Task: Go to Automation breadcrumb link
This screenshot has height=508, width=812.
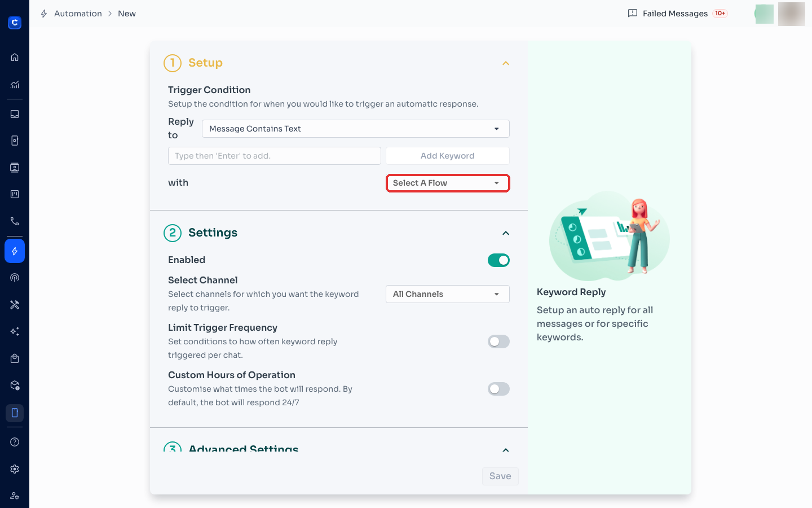Action: [78, 14]
